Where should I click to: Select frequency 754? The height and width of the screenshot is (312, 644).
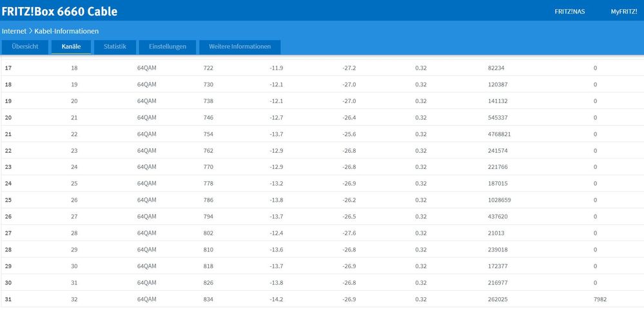(208, 134)
